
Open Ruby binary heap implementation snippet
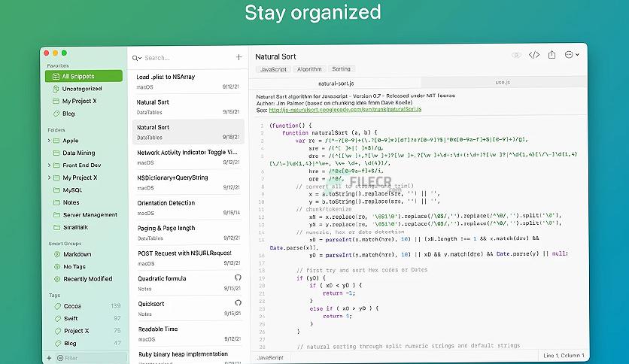(x=188, y=356)
